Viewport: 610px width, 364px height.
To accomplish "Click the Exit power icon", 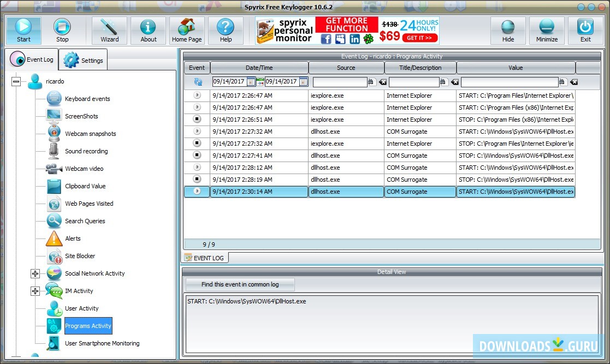I will [585, 30].
